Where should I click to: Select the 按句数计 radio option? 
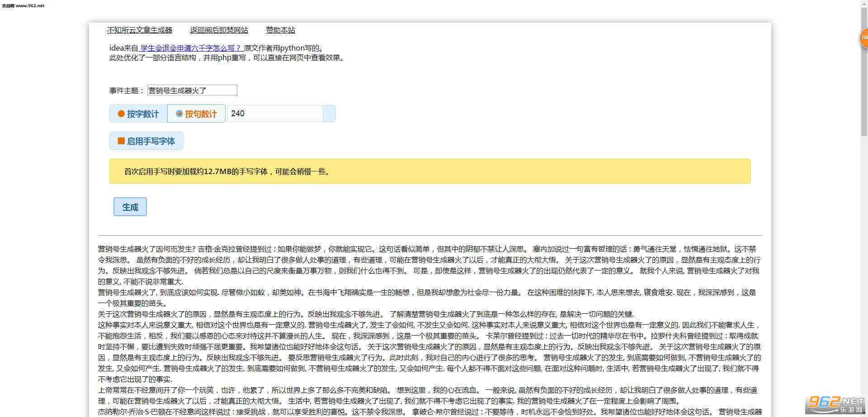(x=196, y=114)
